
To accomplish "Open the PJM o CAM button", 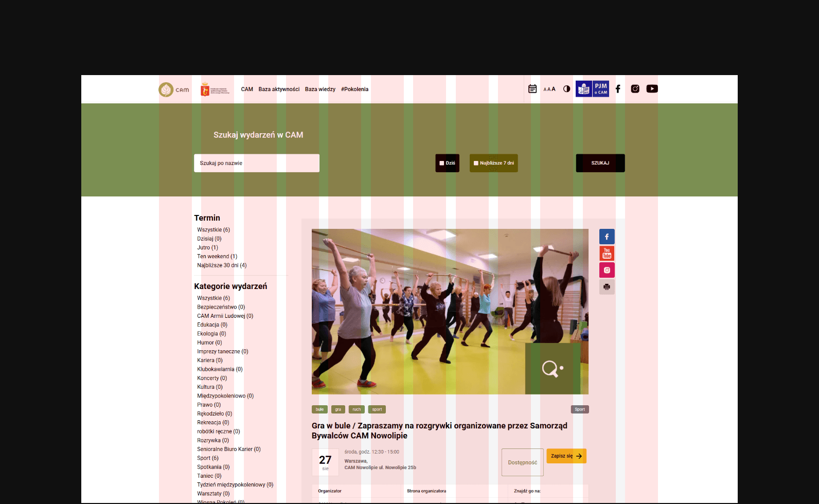I will coord(601,89).
